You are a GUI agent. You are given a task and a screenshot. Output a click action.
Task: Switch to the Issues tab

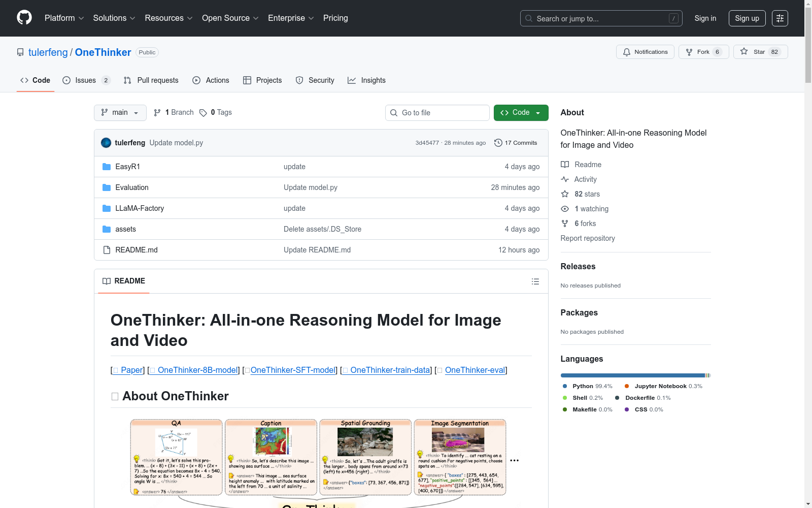click(x=86, y=80)
